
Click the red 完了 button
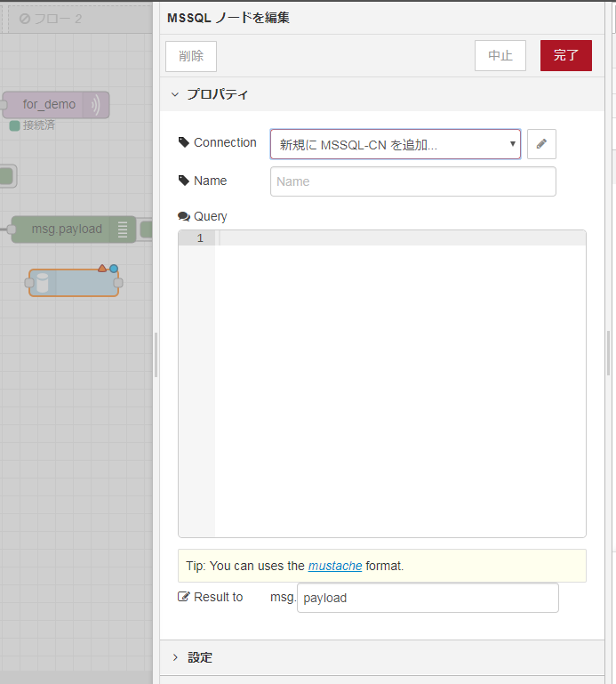click(566, 55)
